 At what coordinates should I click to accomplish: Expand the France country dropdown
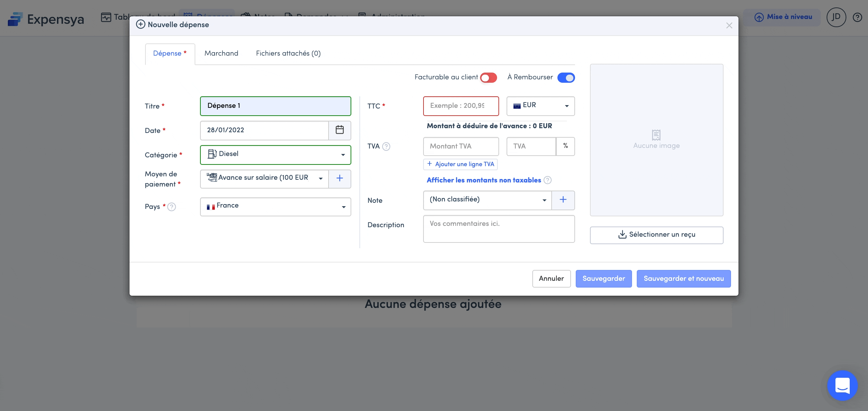coord(275,207)
